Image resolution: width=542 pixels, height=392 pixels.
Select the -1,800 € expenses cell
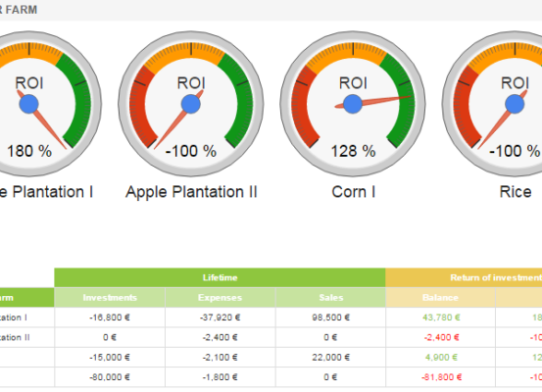(221, 377)
